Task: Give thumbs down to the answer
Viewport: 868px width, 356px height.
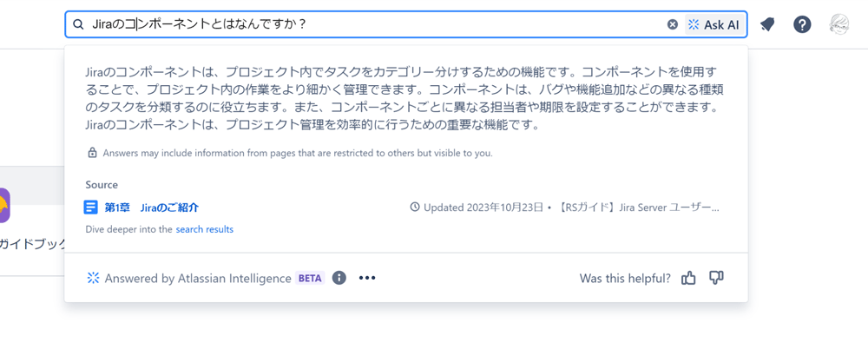Action: coord(717,278)
